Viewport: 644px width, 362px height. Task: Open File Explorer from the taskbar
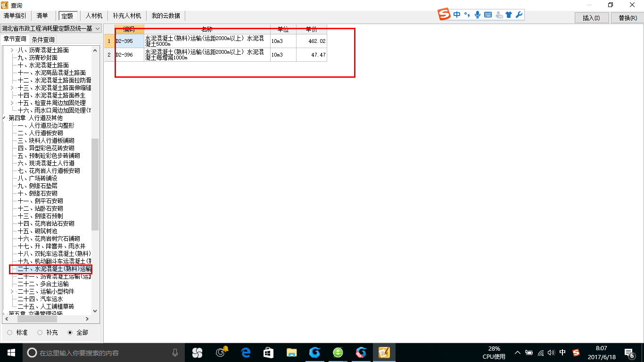coord(292,353)
